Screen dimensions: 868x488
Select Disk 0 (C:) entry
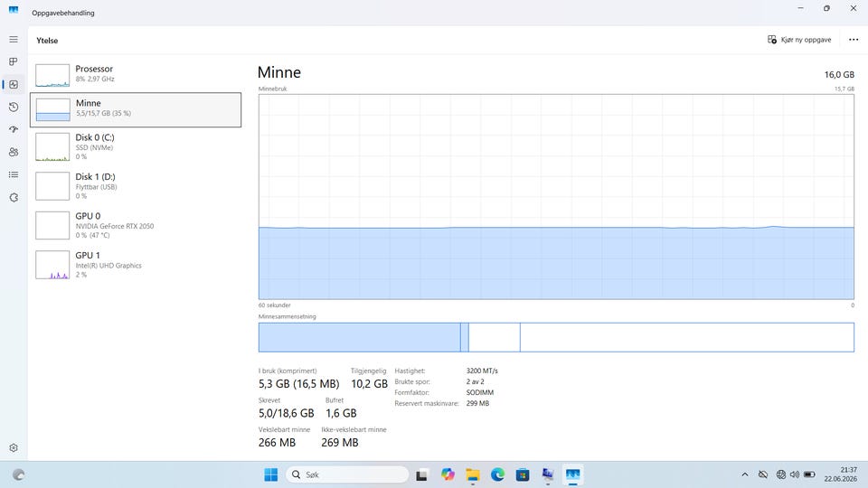pos(136,146)
